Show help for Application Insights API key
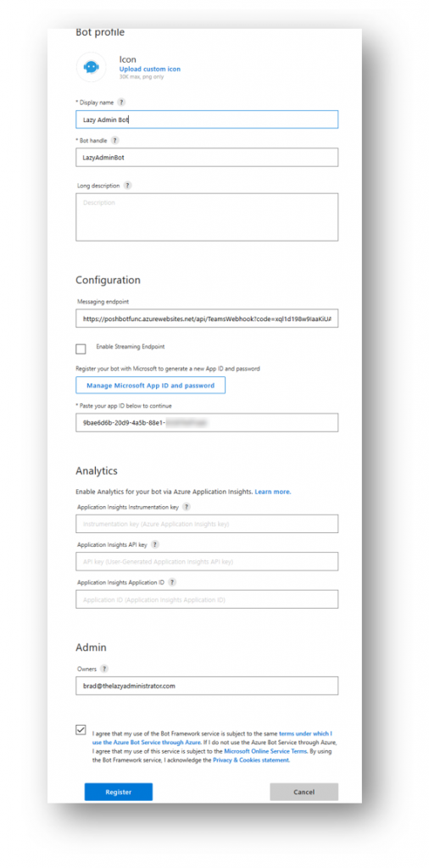The height and width of the screenshot is (868, 429). point(154,545)
